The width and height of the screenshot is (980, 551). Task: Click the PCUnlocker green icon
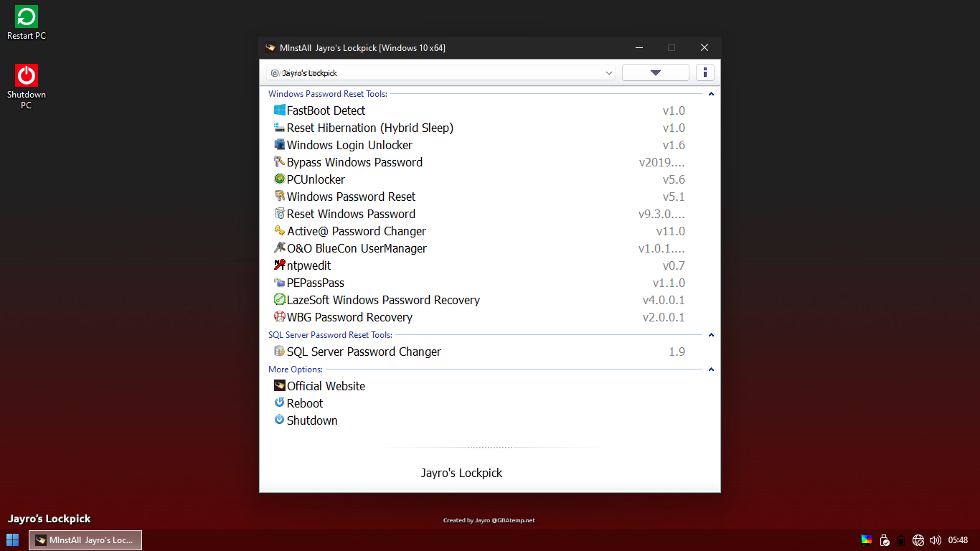280,179
